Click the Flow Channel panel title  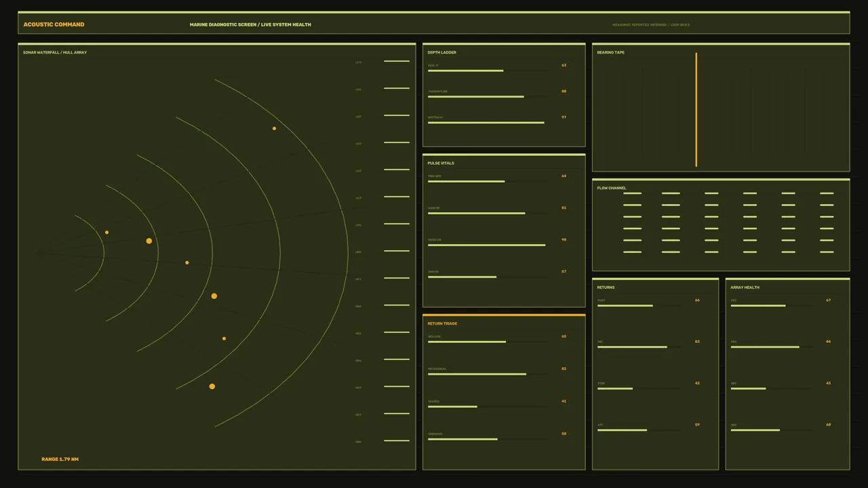[612, 188]
